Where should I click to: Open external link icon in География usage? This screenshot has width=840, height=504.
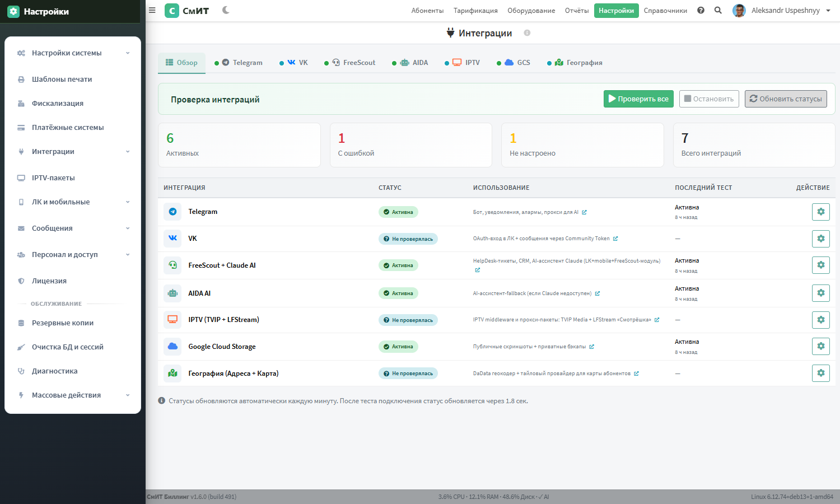[636, 374]
